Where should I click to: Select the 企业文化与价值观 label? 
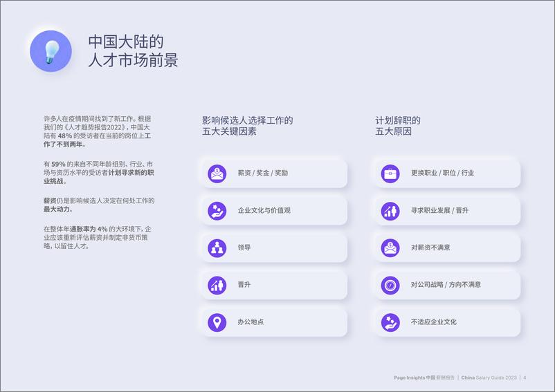[264, 210]
